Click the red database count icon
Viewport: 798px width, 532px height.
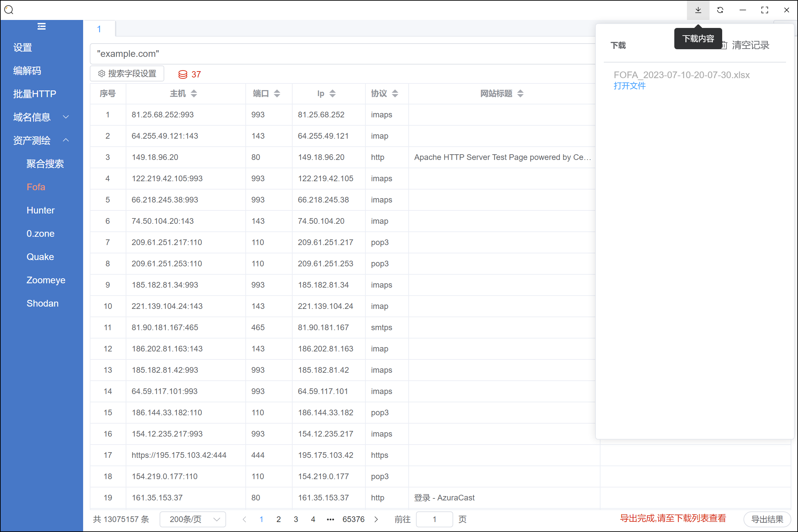(183, 74)
